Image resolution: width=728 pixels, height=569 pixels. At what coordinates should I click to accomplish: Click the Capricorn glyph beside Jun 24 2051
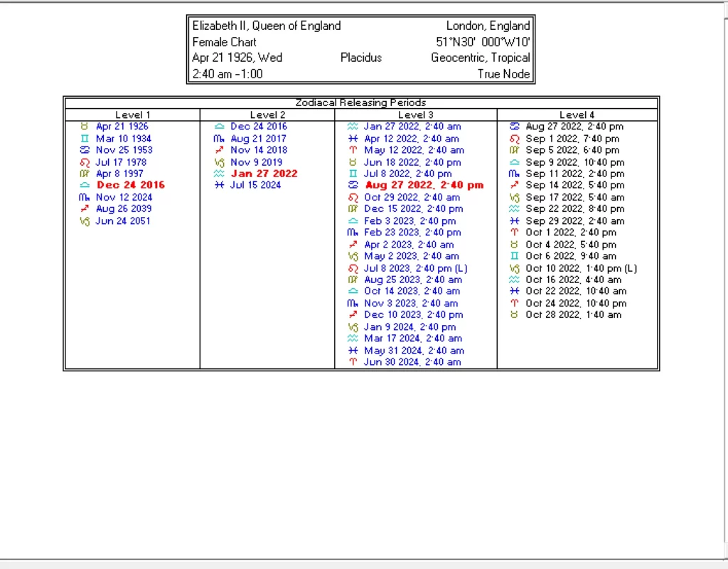point(85,221)
